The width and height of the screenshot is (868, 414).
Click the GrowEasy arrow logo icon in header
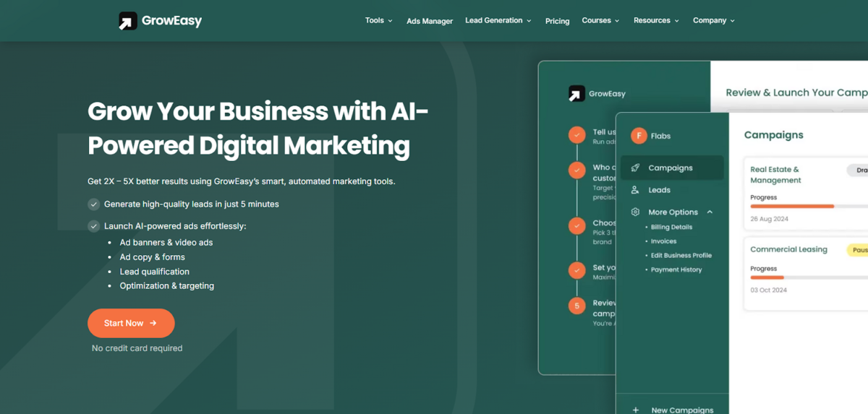tap(128, 21)
